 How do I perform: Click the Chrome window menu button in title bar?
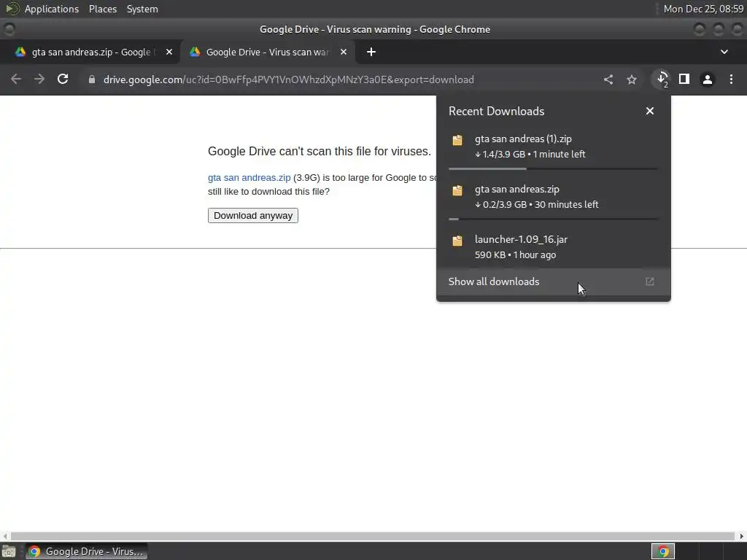(x=9, y=29)
